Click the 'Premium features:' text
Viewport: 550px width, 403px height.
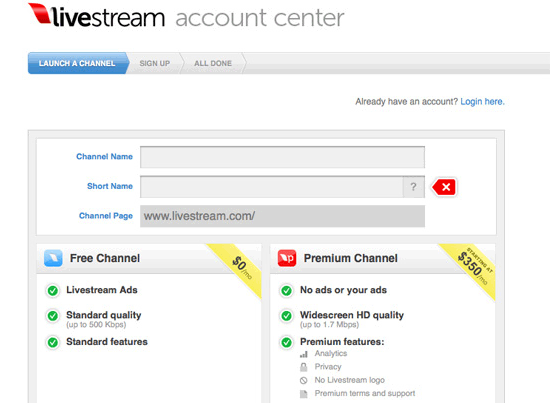click(x=342, y=342)
